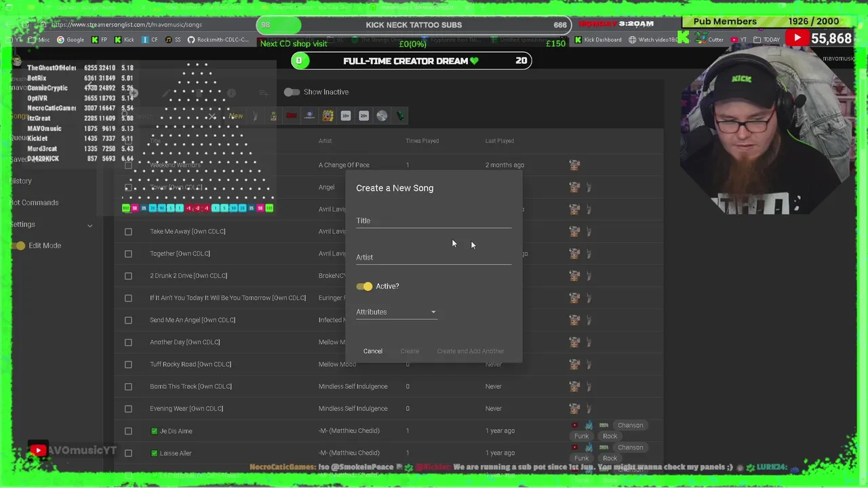The height and width of the screenshot is (488, 868).
Task: Click the green guitar attribute filter icon
Action: pos(400,116)
